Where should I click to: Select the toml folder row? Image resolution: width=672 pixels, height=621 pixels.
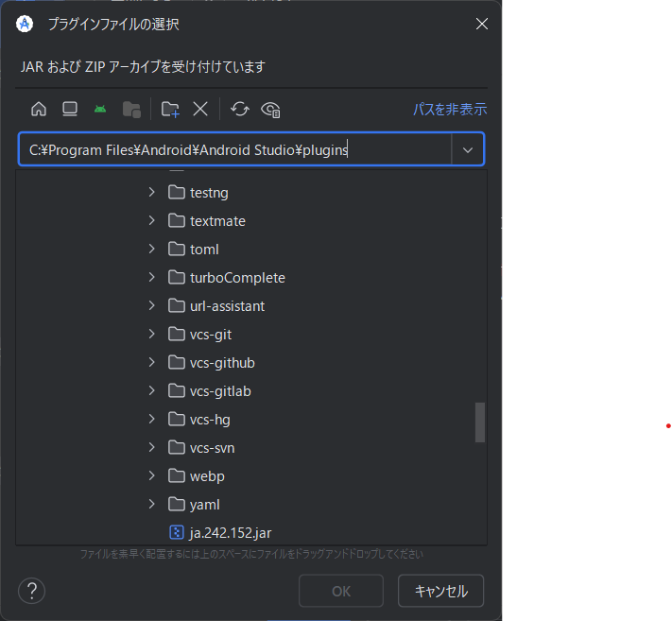coord(251,249)
